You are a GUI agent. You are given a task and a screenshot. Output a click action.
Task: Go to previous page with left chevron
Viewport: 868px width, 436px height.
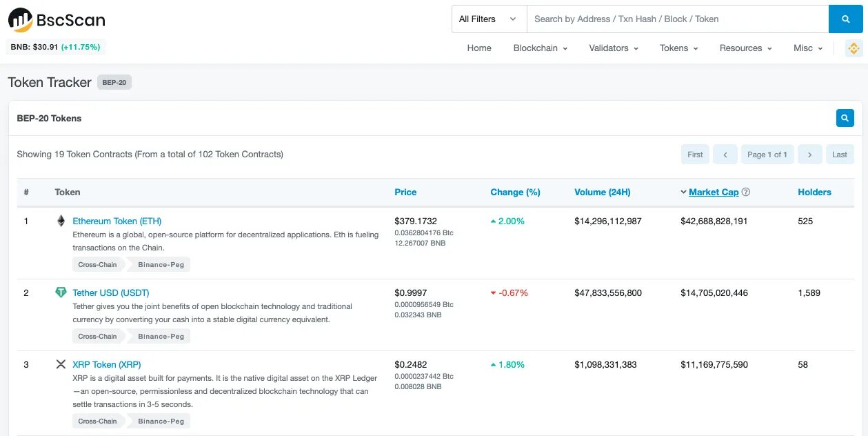click(725, 155)
